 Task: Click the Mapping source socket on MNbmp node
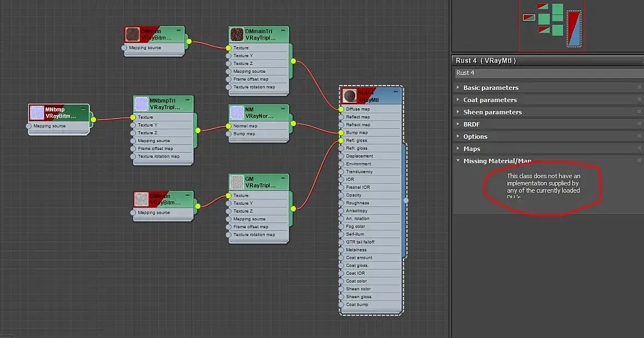[x=29, y=126]
